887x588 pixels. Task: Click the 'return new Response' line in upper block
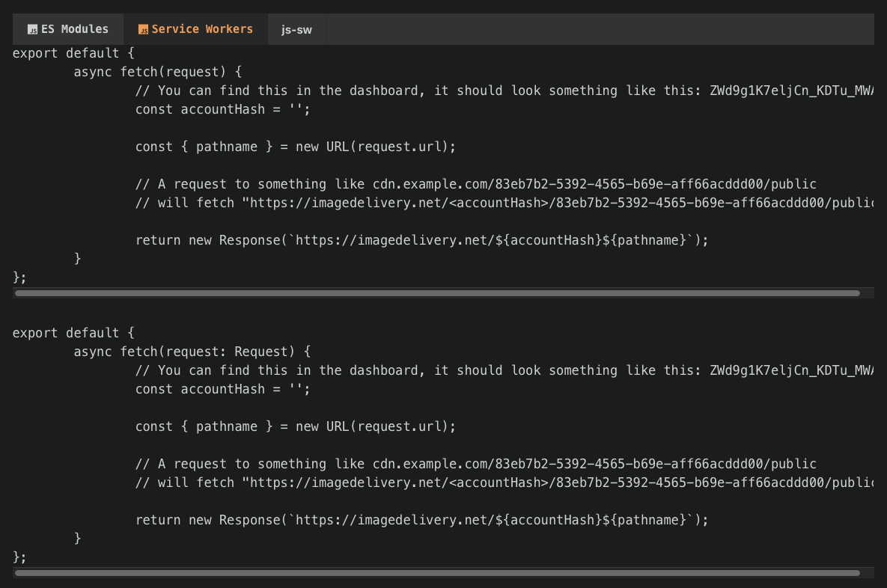421,240
